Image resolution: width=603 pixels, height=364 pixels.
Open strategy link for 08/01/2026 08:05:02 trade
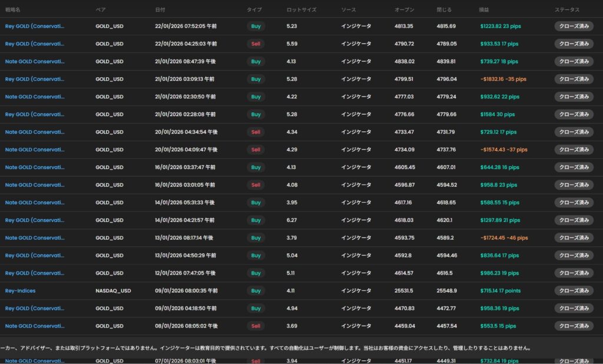click(x=35, y=326)
